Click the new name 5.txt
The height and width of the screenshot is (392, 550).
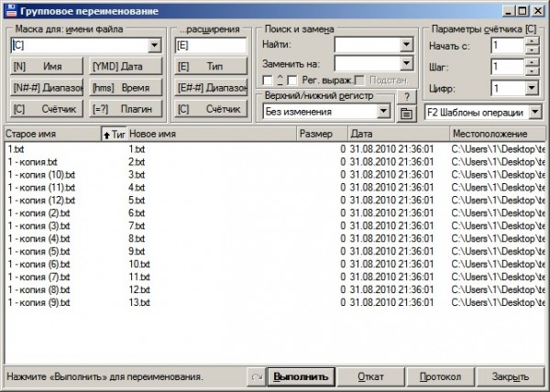(137, 201)
